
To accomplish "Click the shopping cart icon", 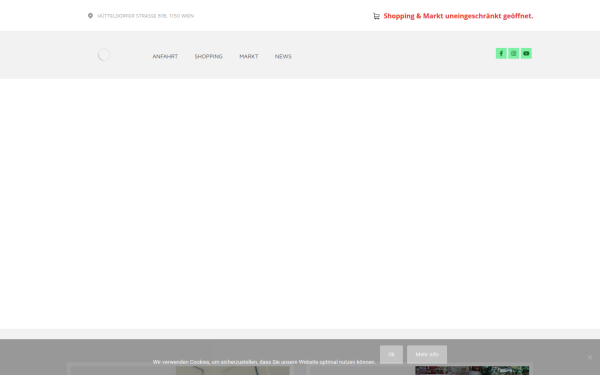I will (x=377, y=16).
